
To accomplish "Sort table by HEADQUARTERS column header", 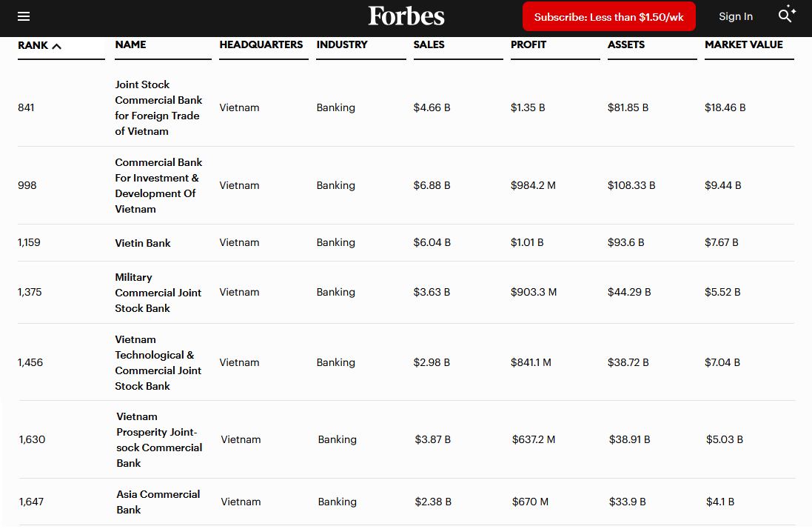I will pyautogui.click(x=261, y=44).
